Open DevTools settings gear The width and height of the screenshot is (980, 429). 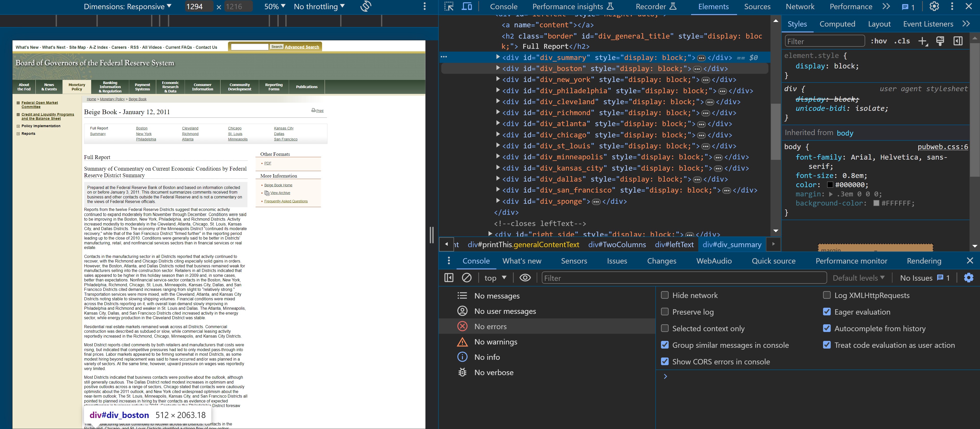[934, 6]
